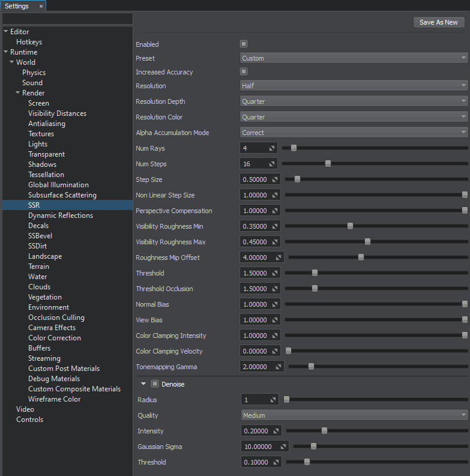The image size is (470, 476).
Task: Select the Streaming entry
Action: tap(44, 358)
